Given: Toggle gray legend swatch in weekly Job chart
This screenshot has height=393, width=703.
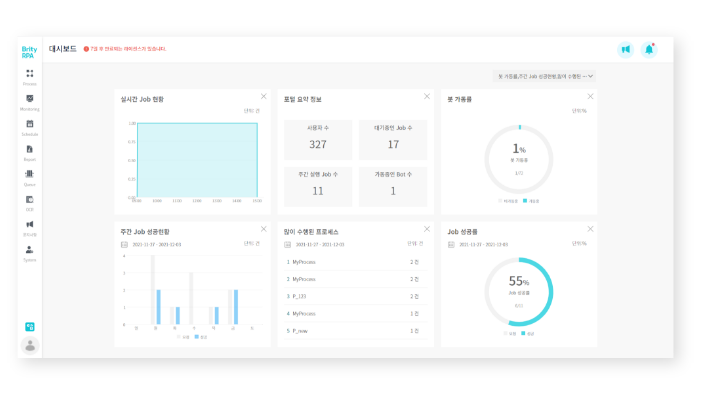Looking at the screenshot, I should coord(178,337).
